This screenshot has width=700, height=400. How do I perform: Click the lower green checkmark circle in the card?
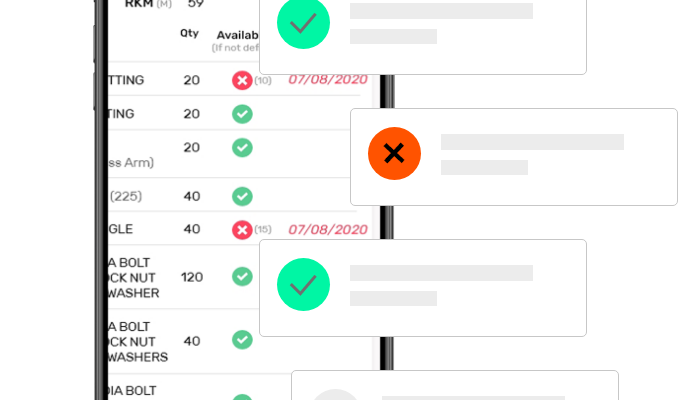tap(303, 284)
